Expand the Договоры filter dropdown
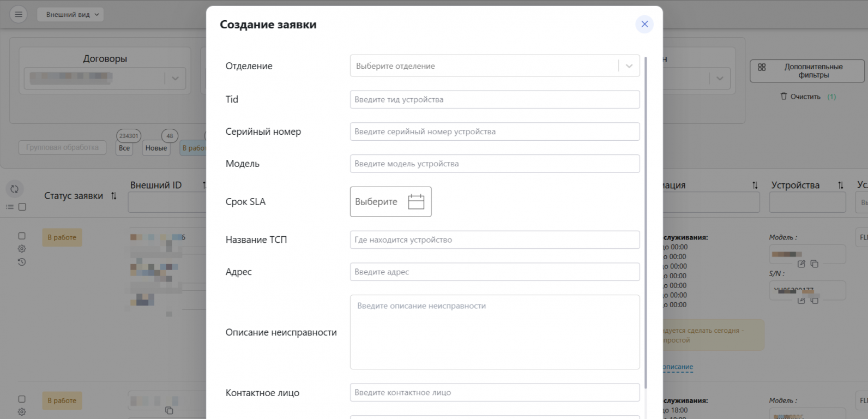868x419 pixels. click(175, 78)
